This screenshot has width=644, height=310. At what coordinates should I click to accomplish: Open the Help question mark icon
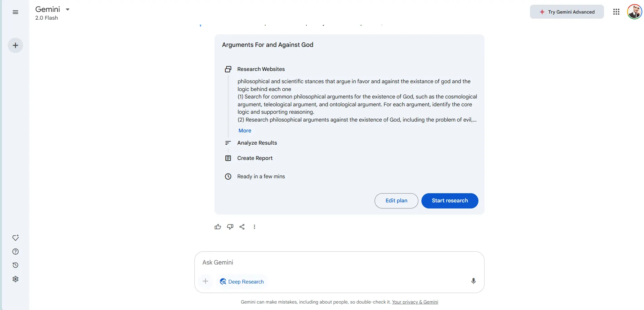(x=15, y=252)
